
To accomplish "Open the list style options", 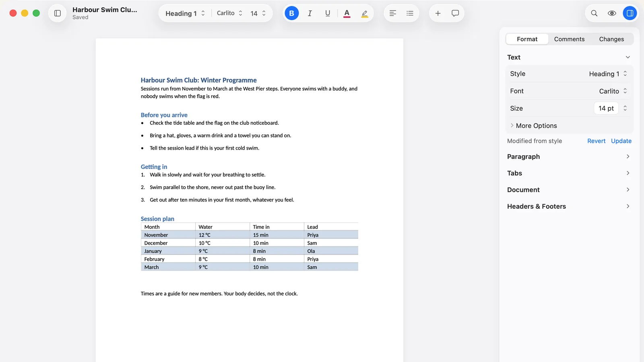I will point(410,13).
